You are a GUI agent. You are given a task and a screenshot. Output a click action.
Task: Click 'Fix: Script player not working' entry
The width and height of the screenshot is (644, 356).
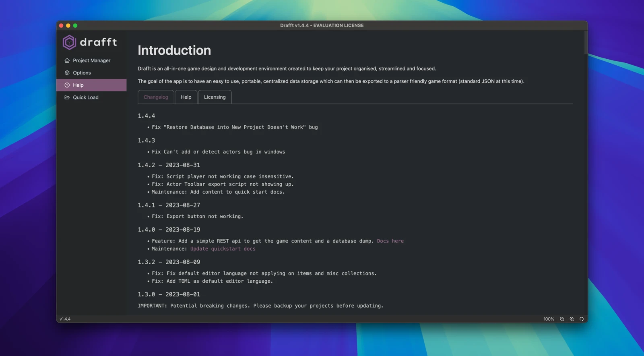[x=223, y=176]
